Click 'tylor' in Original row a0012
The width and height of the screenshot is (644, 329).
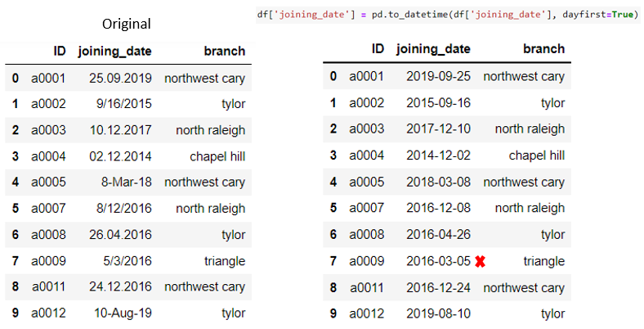click(234, 313)
